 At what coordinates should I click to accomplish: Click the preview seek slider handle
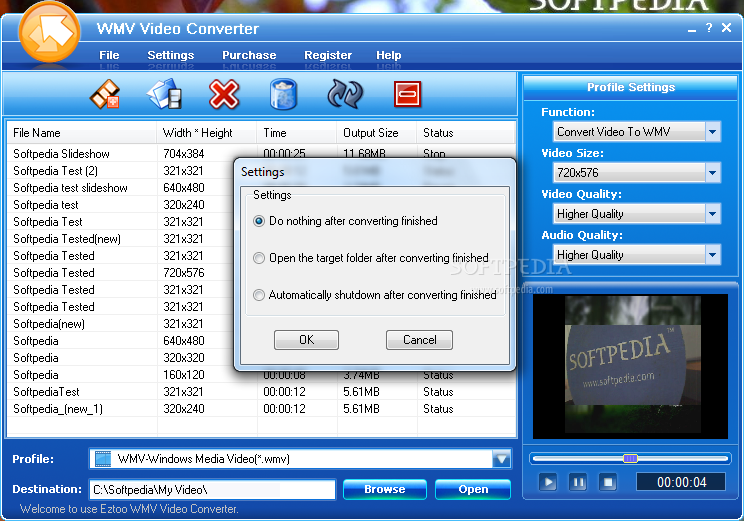[630, 458]
